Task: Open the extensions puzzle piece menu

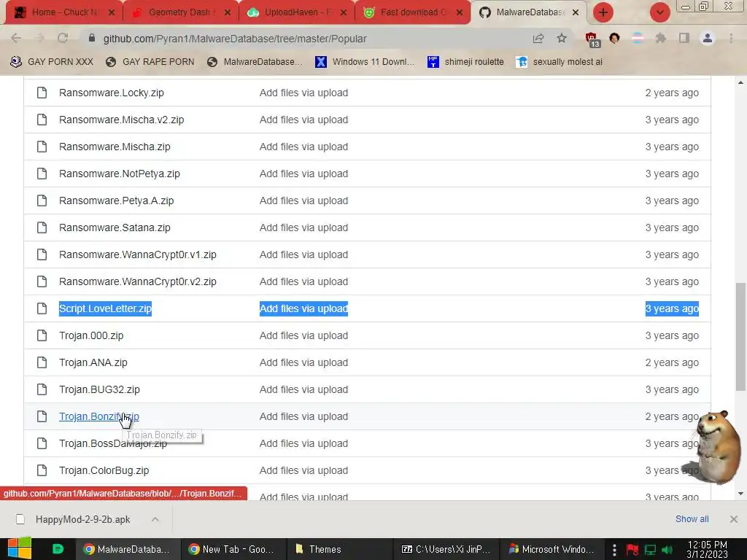Action: (661, 38)
